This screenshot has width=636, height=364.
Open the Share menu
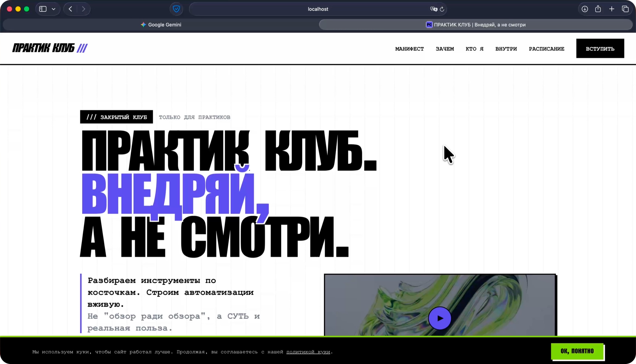click(598, 9)
